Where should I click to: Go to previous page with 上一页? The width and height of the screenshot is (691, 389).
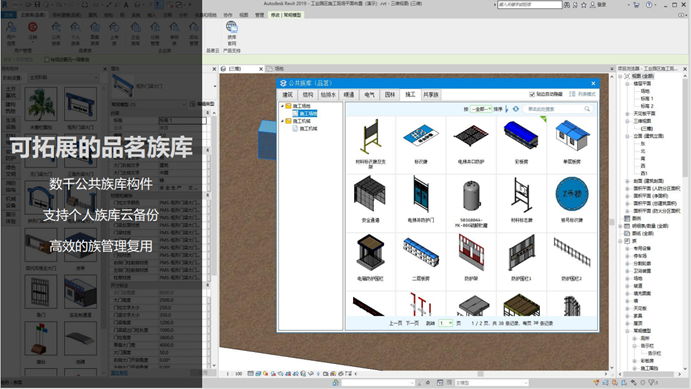(x=396, y=323)
